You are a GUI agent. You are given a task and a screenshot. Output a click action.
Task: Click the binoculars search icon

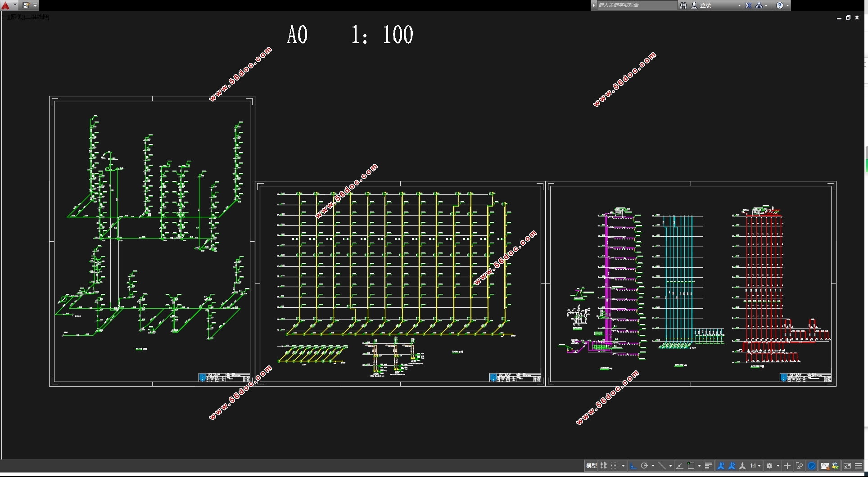[683, 5]
